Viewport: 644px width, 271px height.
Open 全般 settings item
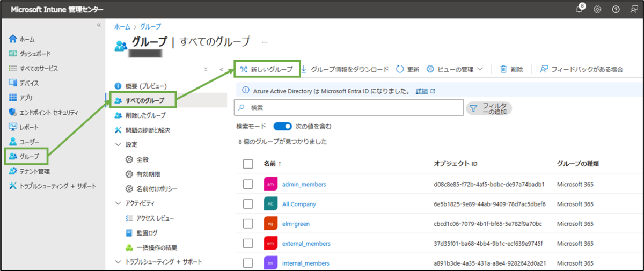[137, 159]
